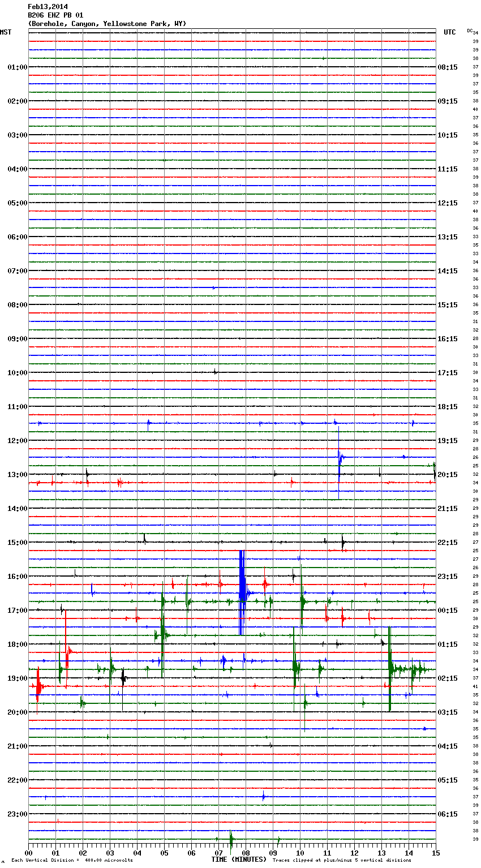Select the 09:00 MST time label
The image size is (481, 868).
(17, 339)
